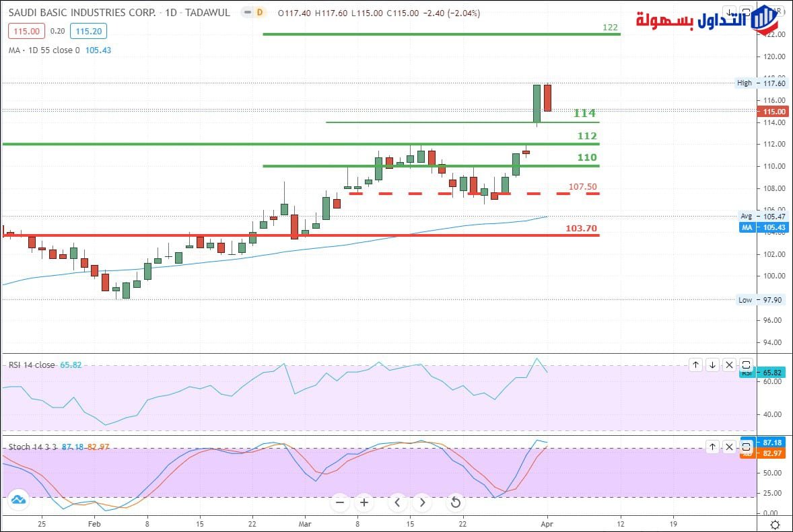Click the Low 97.90 price label
The width and height of the screenshot is (793, 532).
tap(759, 300)
